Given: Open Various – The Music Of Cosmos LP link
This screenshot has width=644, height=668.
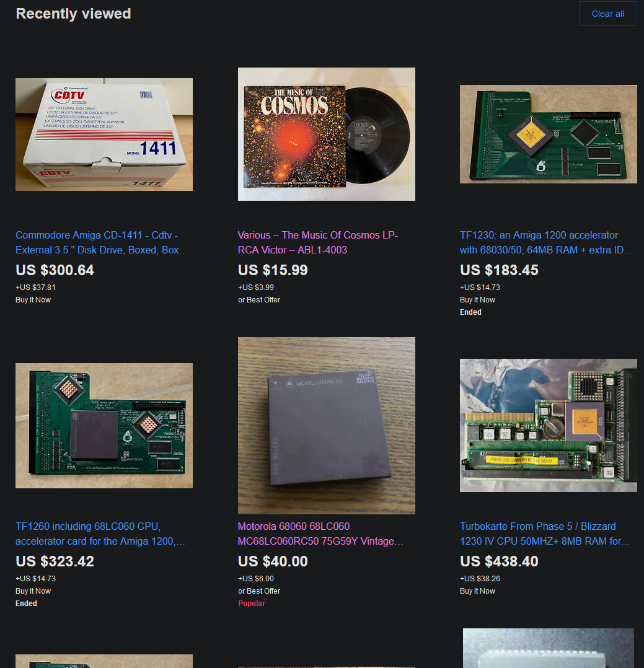Looking at the screenshot, I should tap(318, 242).
